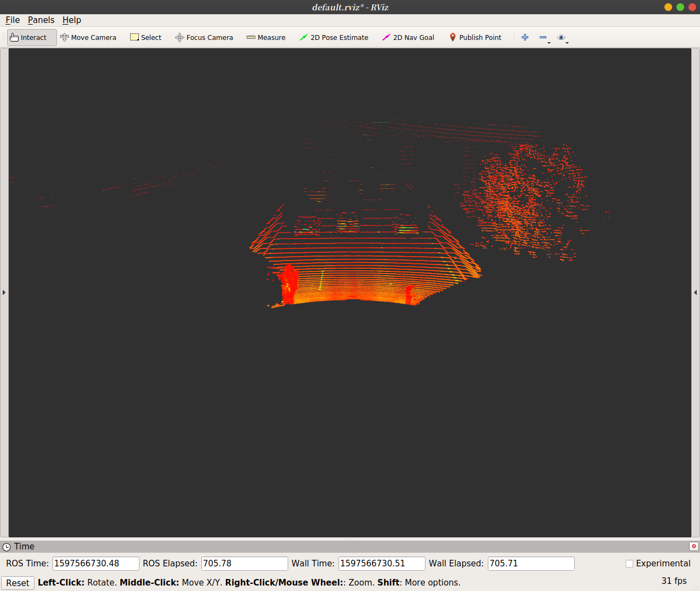Click the 31 fps readout

coord(674,581)
